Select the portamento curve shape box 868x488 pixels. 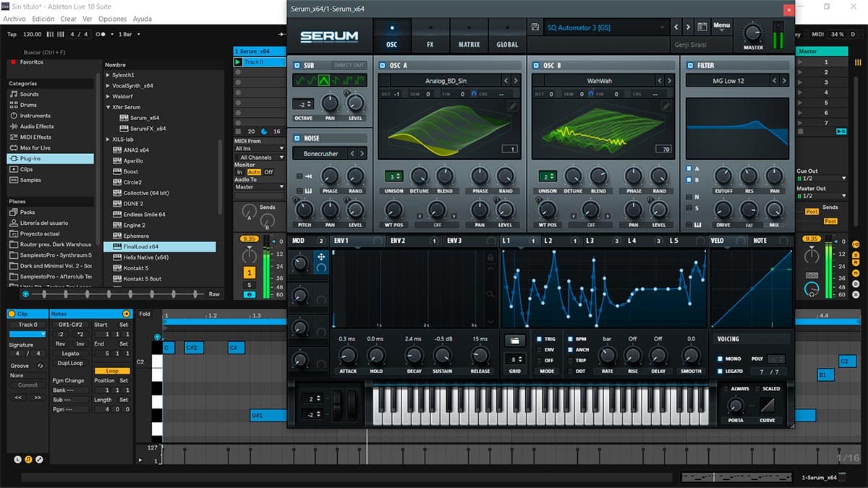(x=767, y=406)
